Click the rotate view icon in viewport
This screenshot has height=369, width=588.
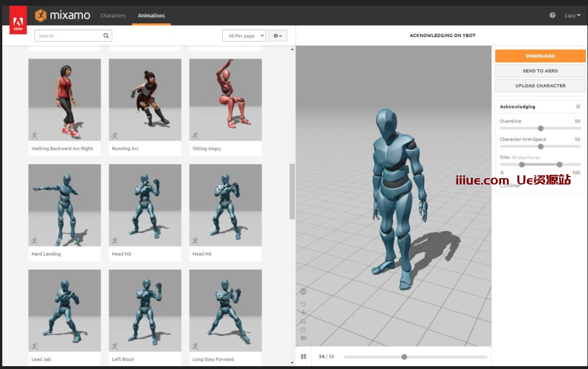click(x=303, y=304)
